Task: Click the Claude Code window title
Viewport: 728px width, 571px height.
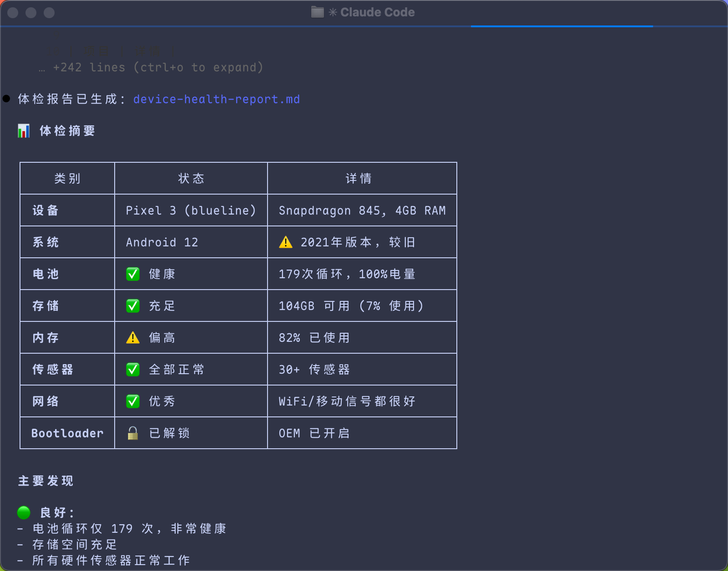Action: click(377, 12)
